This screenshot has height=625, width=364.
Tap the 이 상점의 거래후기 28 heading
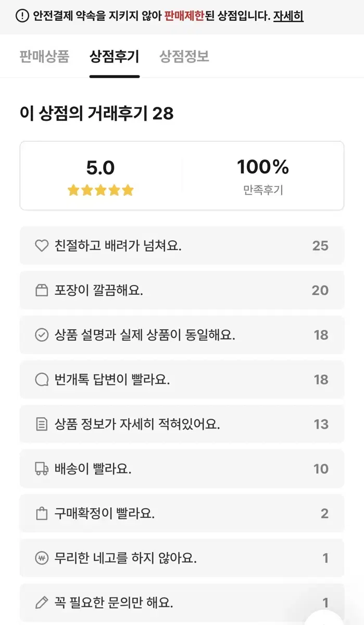point(96,113)
